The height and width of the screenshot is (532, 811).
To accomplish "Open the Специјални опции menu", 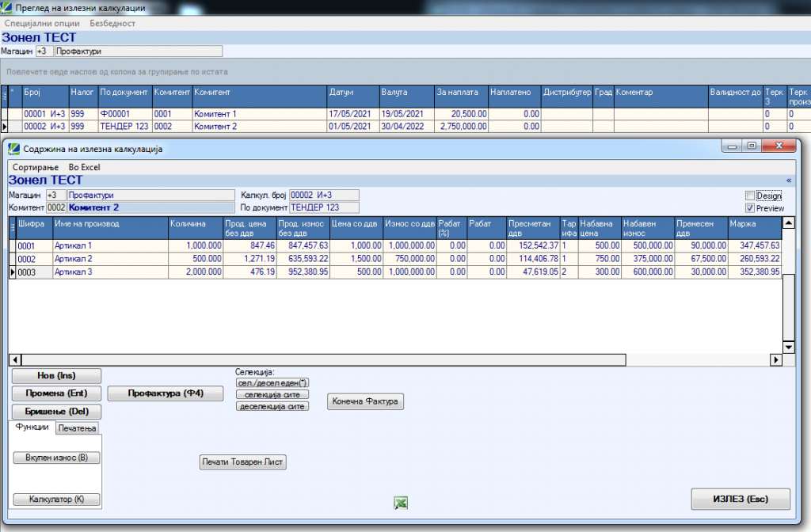I will [x=42, y=23].
